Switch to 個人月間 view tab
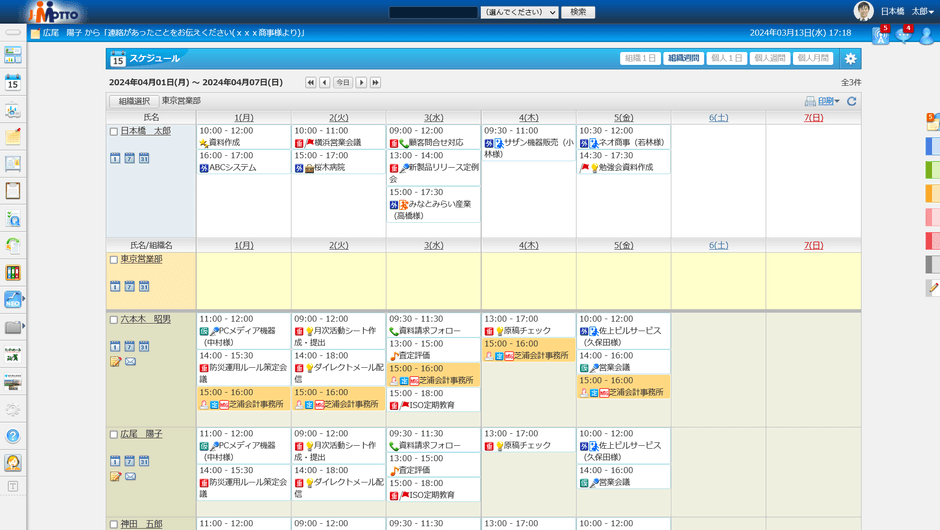 point(813,59)
